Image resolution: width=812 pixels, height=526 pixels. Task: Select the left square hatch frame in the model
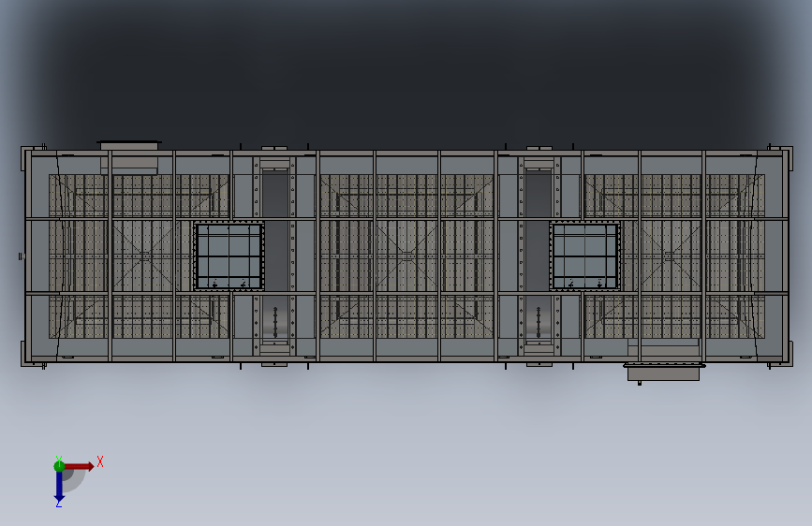[229, 256]
